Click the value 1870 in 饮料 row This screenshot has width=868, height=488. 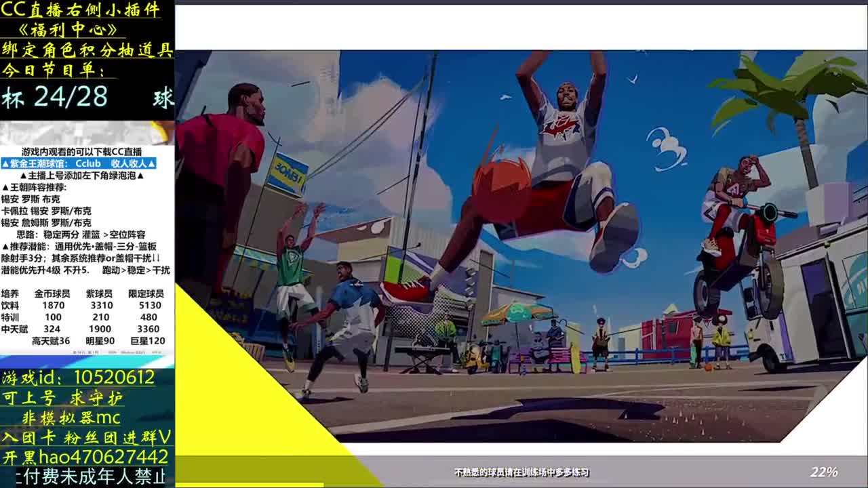click(x=53, y=305)
